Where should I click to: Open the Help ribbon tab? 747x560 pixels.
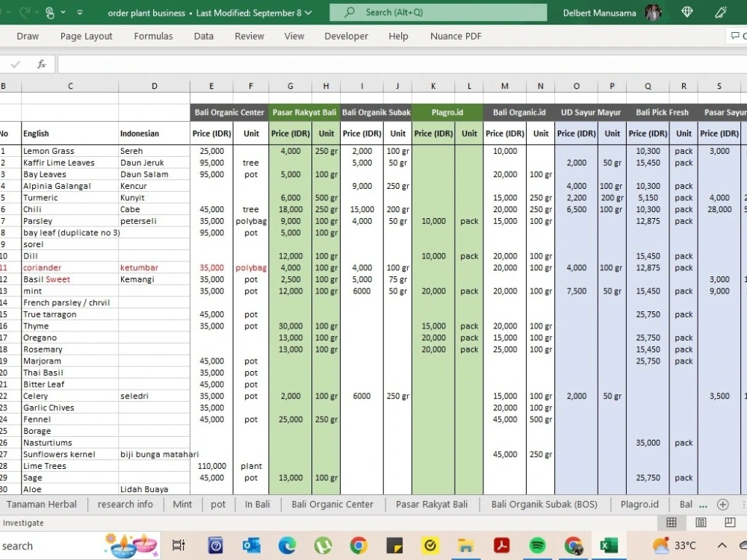click(x=398, y=36)
